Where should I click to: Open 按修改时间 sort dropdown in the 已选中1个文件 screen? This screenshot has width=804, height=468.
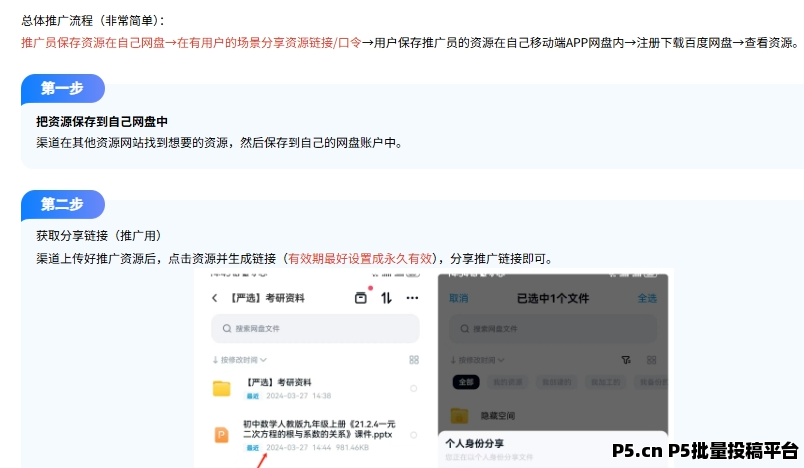pyautogui.click(x=477, y=360)
